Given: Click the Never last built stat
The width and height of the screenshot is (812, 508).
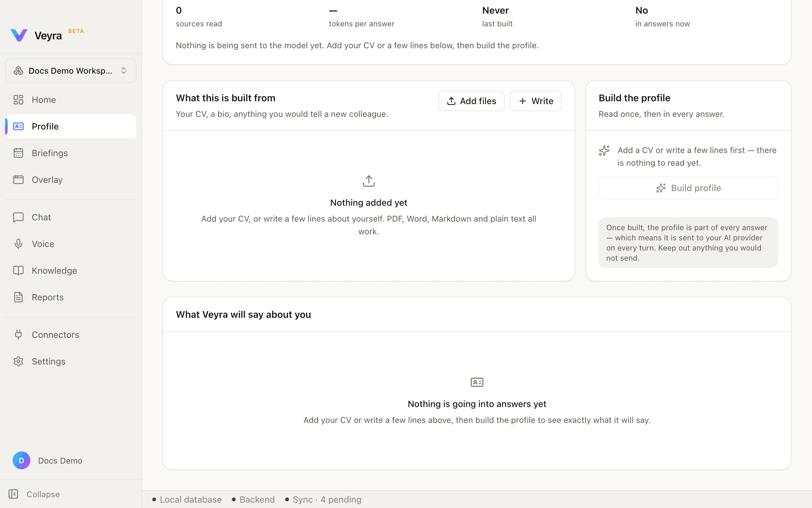Looking at the screenshot, I should (497, 17).
